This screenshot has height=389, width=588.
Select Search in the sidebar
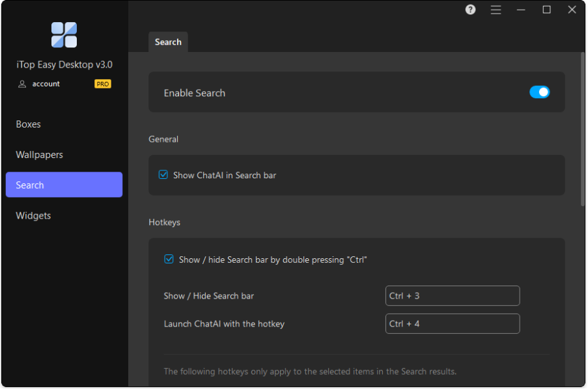64,185
